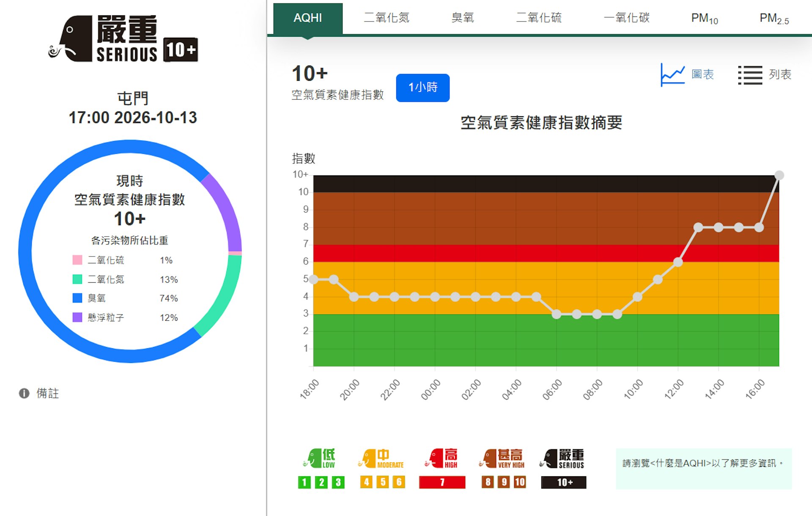Open the 一氧化碳 tab
The image size is (812, 516).
point(626,18)
